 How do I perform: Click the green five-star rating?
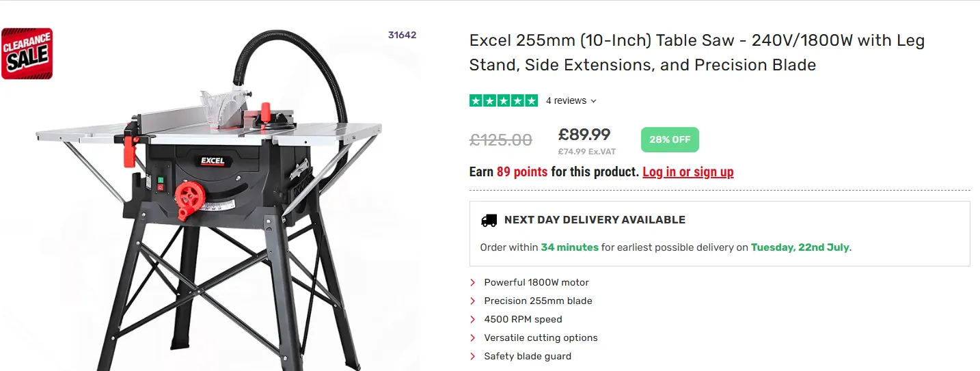(503, 101)
